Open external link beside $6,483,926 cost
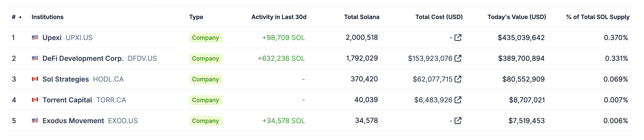The image size is (644, 140). pyautogui.click(x=458, y=100)
